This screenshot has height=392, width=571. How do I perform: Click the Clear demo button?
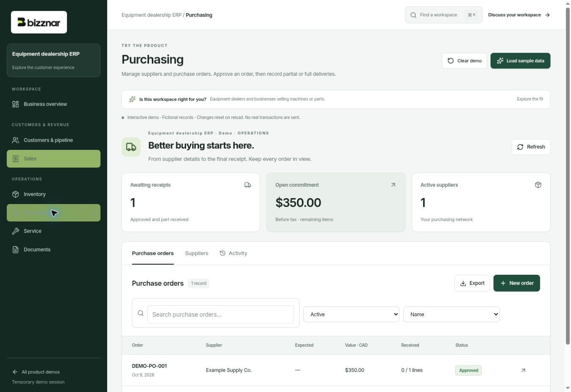point(464,61)
